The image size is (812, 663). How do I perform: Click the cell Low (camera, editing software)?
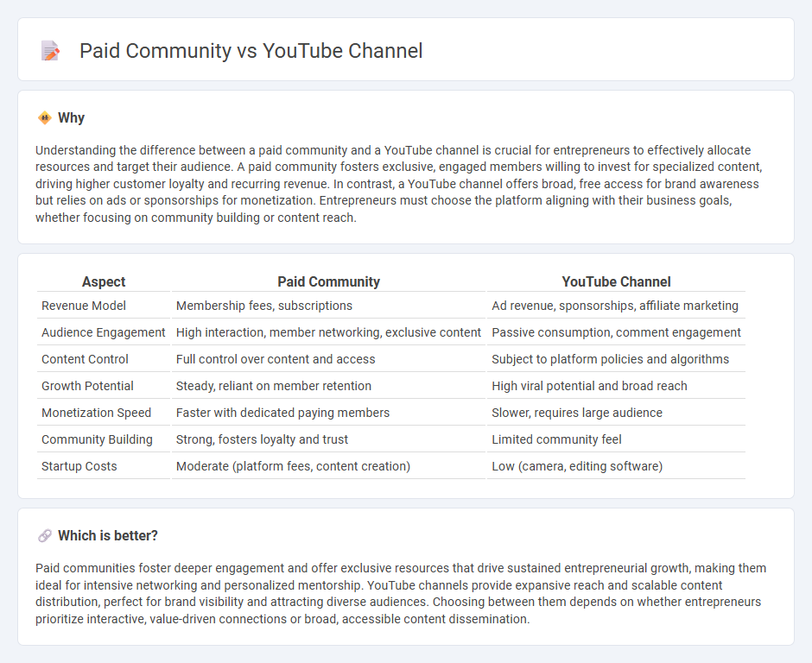tap(616, 466)
